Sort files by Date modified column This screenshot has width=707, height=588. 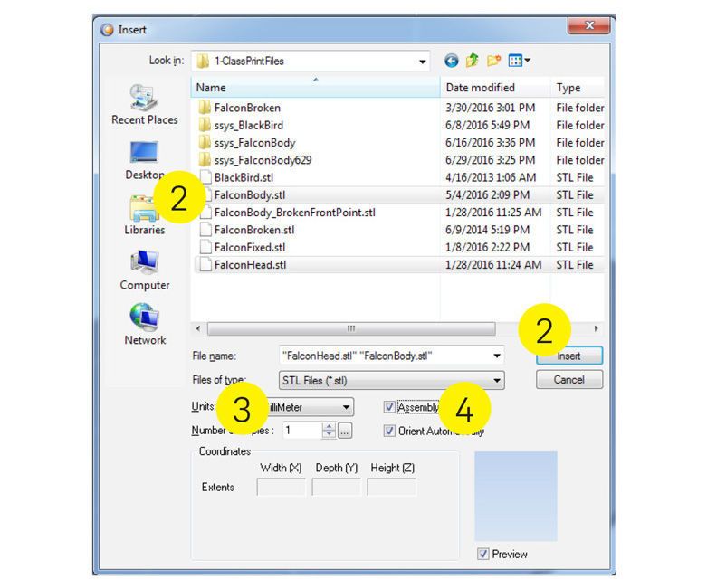point(495,88)
